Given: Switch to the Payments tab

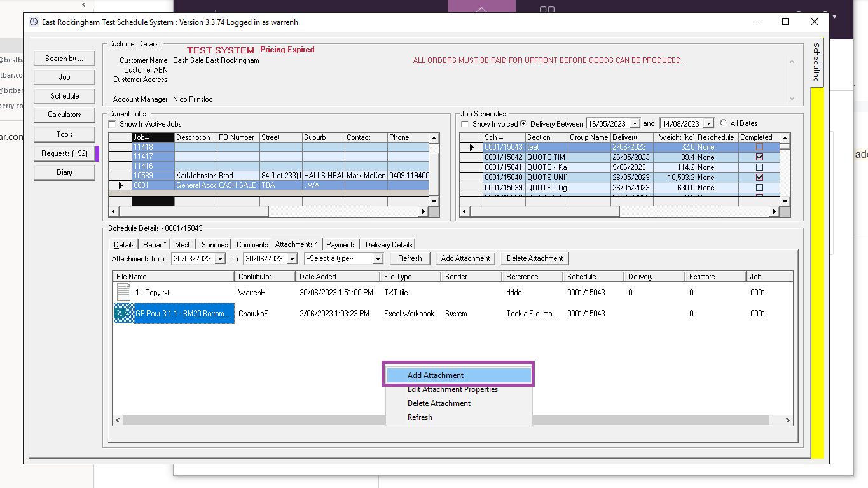Looking at the screenshot, I should click(341, 244).
